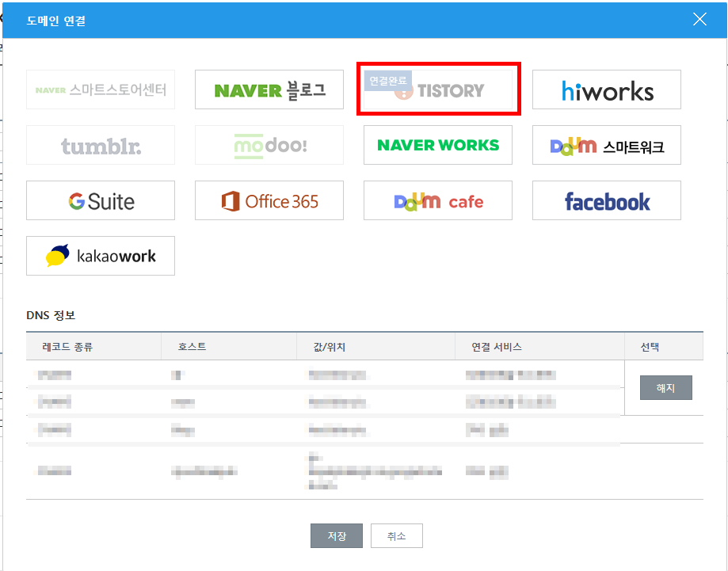The height and width of the screenshot is (571, 728).
Task: Select the TISTORY connection tile
Action: pos(438,89)
